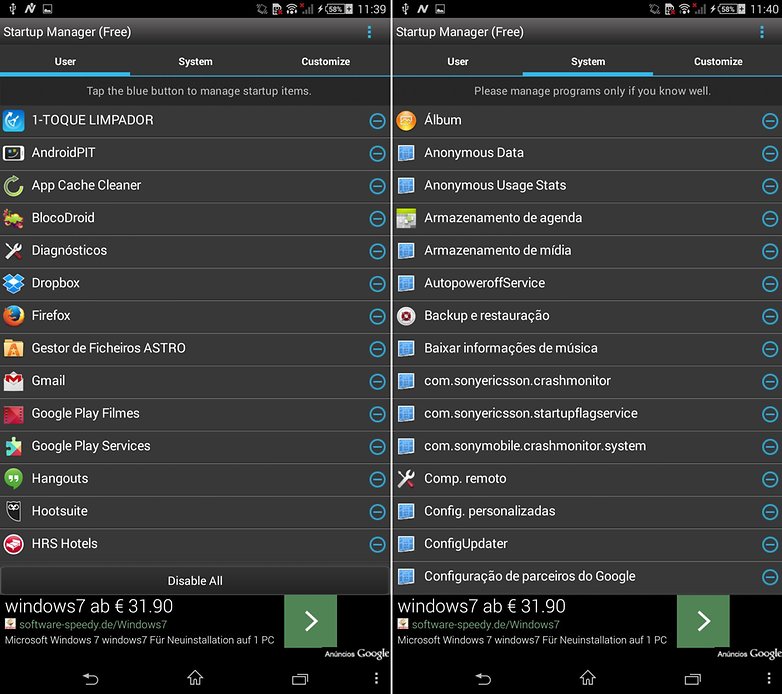The width and height of the screenshot is (782, 694).
Task: Click the Gmail app icon
Action: click(x=13, y=381)
